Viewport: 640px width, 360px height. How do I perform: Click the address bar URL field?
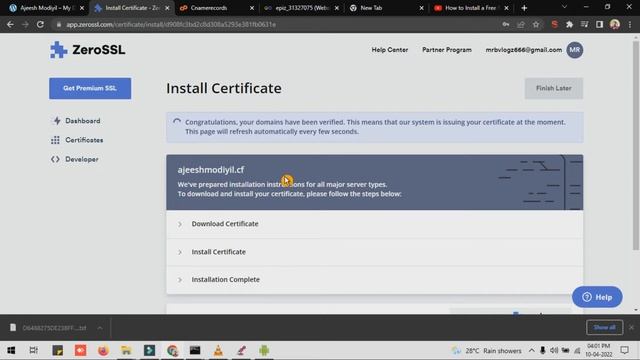click(278, 24)
